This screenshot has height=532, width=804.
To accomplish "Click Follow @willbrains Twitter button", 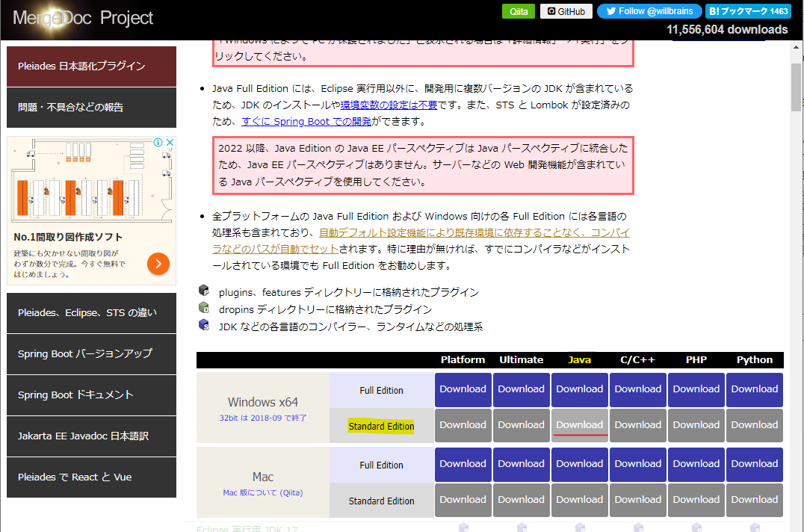I will (x=649, y=11).
